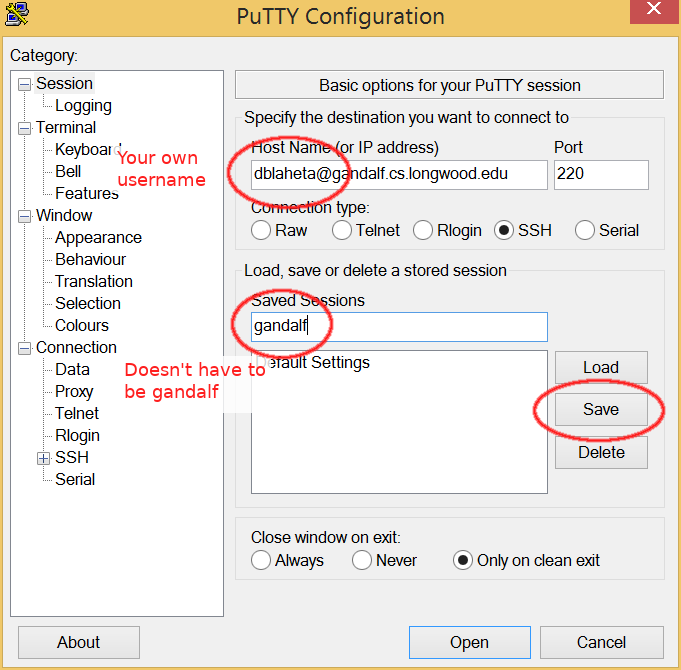The height and width of the screenshot is (670, 681).
Task: Click the About button
Action: [x=79, y=642]
